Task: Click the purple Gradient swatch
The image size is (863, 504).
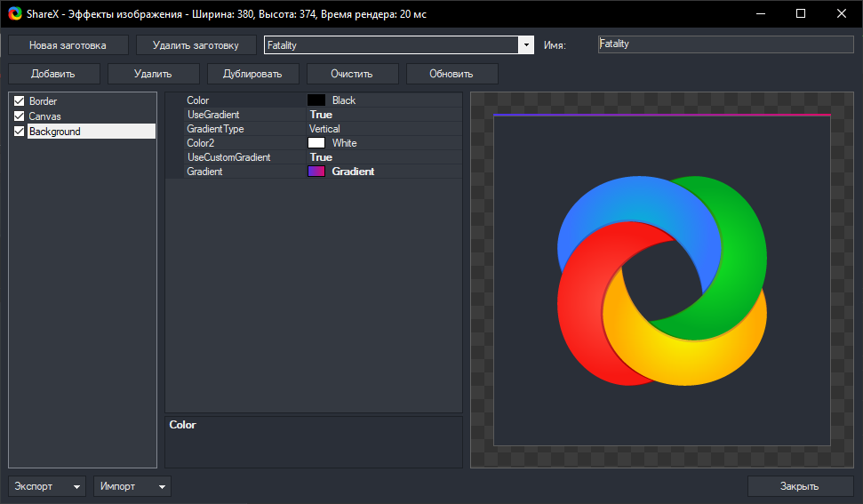Action: (x=316, y=172)
